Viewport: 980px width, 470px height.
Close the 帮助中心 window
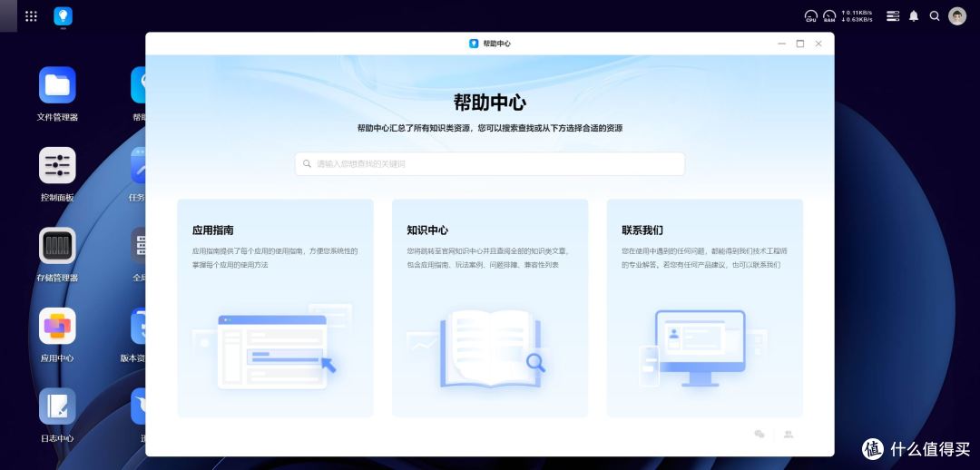point(818,44)
